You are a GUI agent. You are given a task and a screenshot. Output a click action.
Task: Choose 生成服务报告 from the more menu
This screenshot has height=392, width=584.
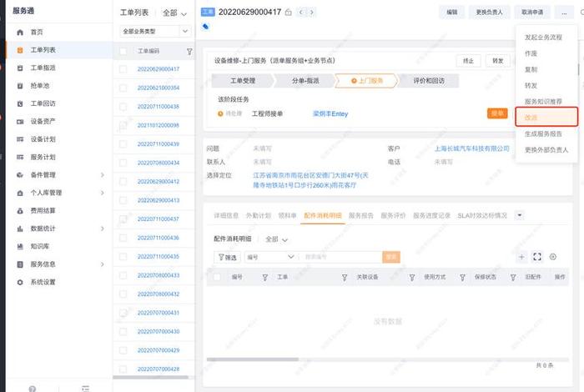(x=543, y=134)
